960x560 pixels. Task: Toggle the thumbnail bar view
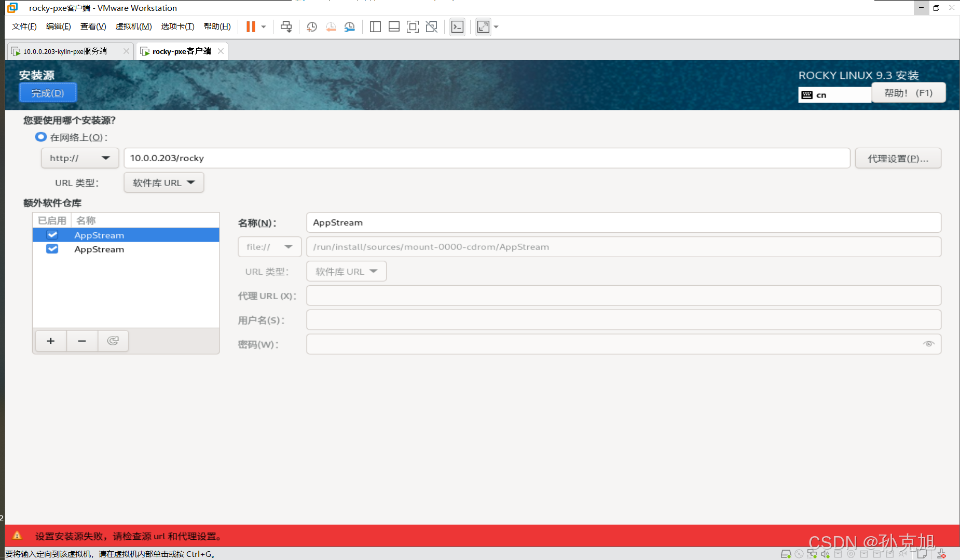coord(394,27)
